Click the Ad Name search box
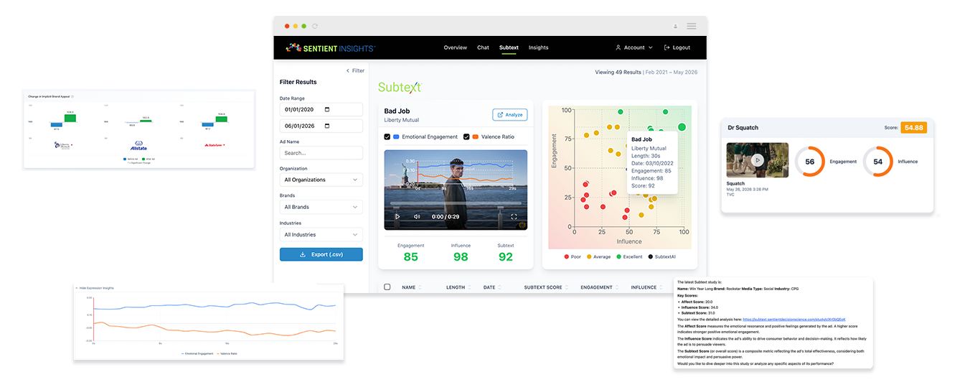The height and width of the screenshot is (390, 980). [x=321, y=153]
